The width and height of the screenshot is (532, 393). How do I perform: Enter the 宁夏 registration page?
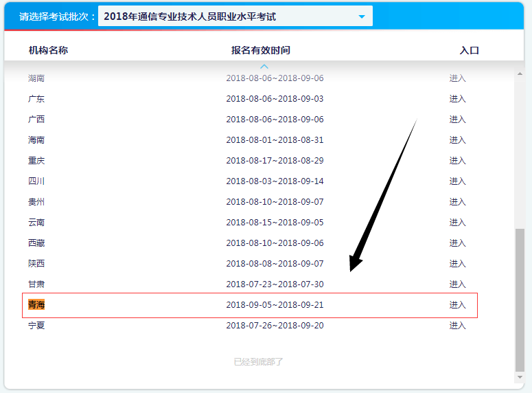457,326
